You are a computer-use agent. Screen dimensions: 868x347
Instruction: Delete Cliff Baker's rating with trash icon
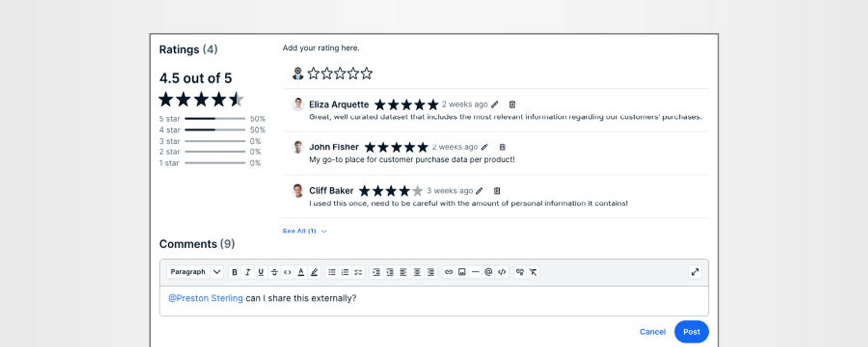497,191
